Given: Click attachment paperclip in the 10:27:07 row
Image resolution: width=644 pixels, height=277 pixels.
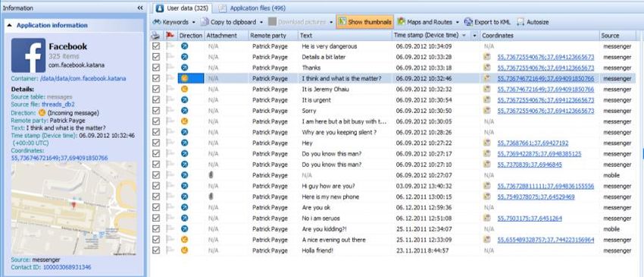Looking at the screenshot, I should click(x=211, y=175).
